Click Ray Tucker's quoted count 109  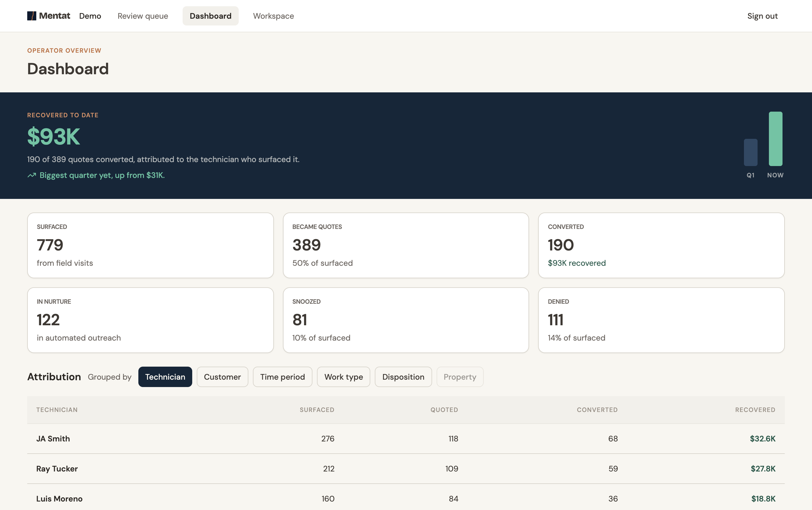452,469
